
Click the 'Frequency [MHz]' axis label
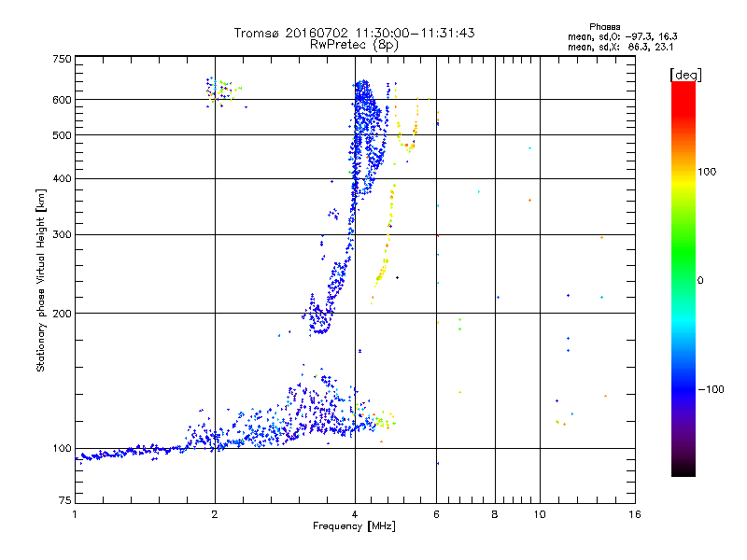[x=354, y=526]
